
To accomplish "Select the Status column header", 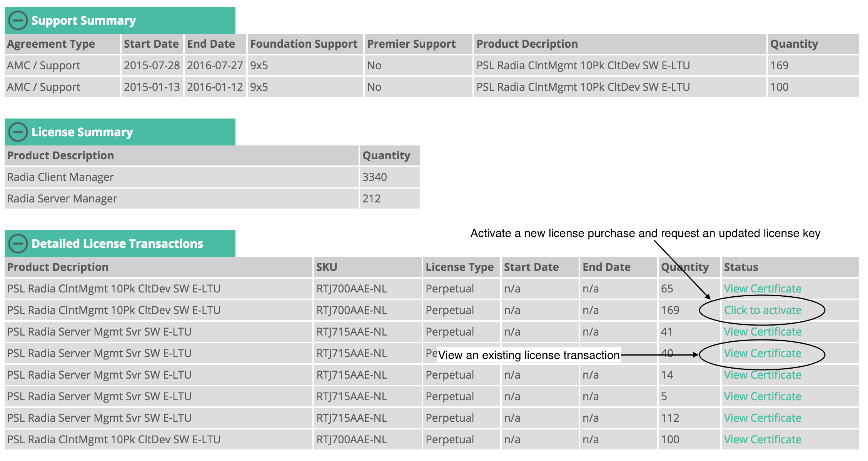I will (x=790, y=267).
